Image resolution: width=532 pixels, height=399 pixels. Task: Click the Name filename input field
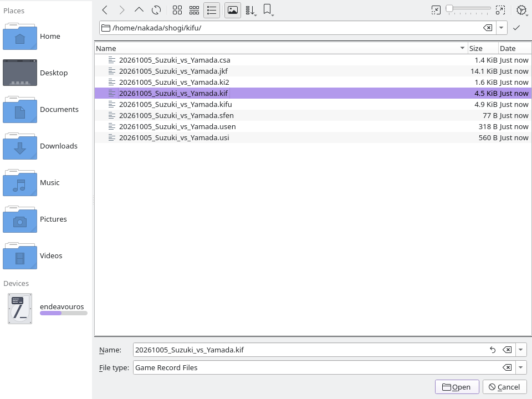coord(310,350)
